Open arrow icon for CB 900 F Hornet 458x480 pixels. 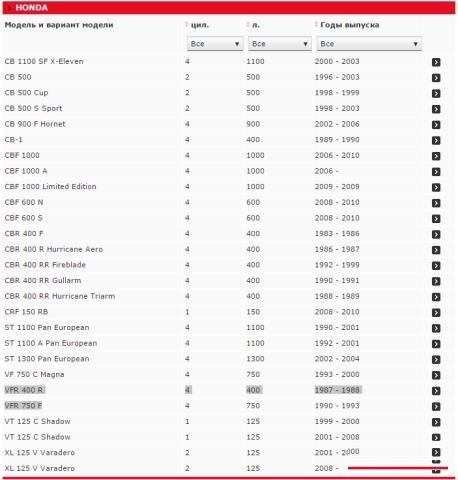(x=436, y=125)
